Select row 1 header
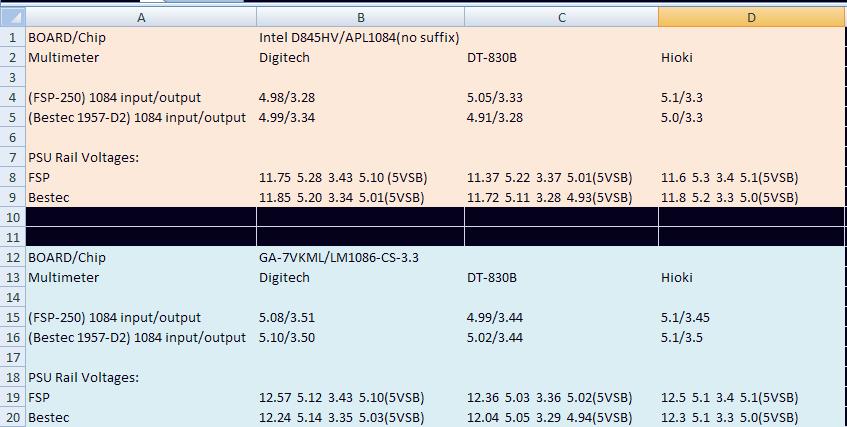Viewport: 847px width, 427px height. (12, 37)
